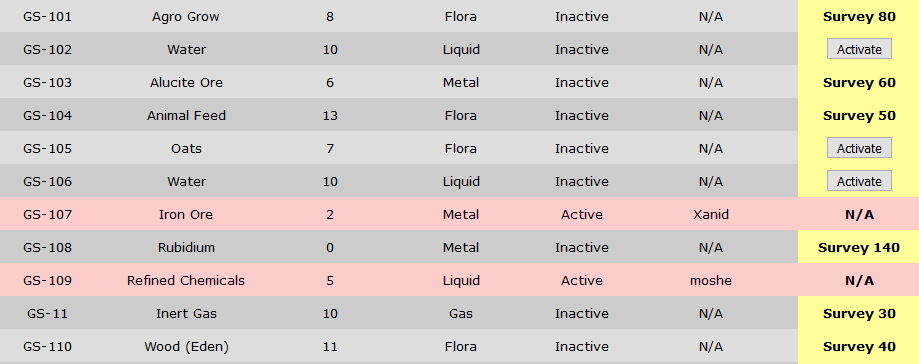919x364 pixels.
Task: Click Survey 140 for Rubidium
Action: (x=859, y=247)
